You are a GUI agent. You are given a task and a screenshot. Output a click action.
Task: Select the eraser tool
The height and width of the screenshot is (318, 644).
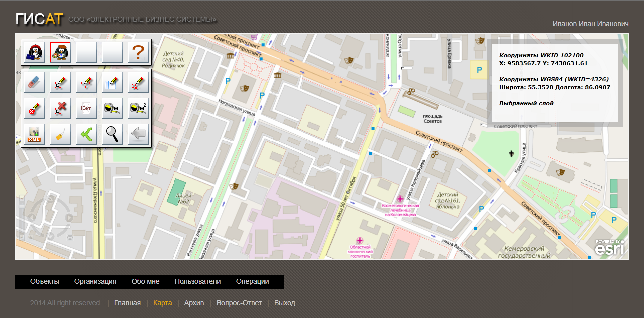point(34,82)
